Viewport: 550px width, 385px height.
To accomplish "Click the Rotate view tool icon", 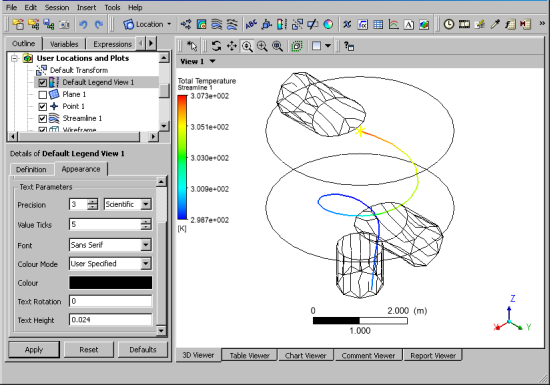I will (216, 46).
